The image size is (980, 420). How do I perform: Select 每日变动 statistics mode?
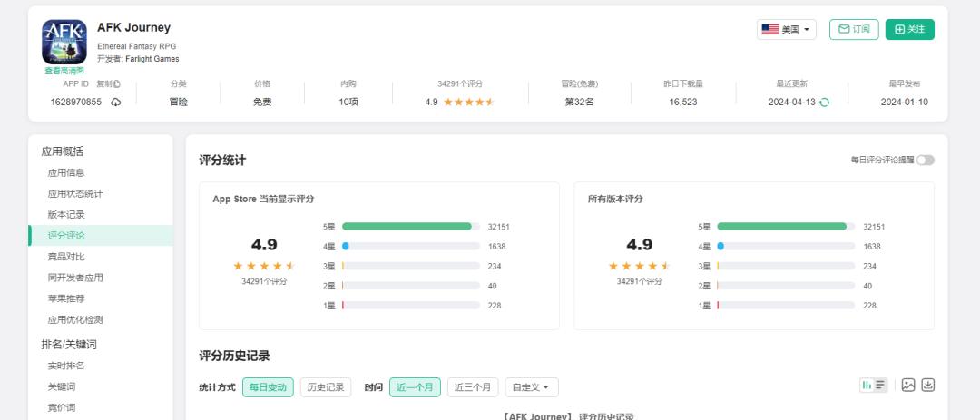(268, 387)
